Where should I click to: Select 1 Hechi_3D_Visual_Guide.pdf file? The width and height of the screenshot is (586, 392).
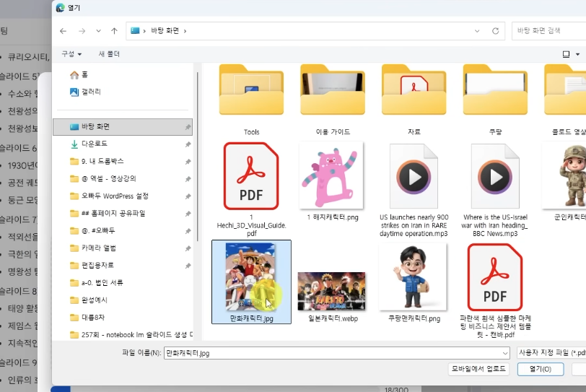[252, 189]
